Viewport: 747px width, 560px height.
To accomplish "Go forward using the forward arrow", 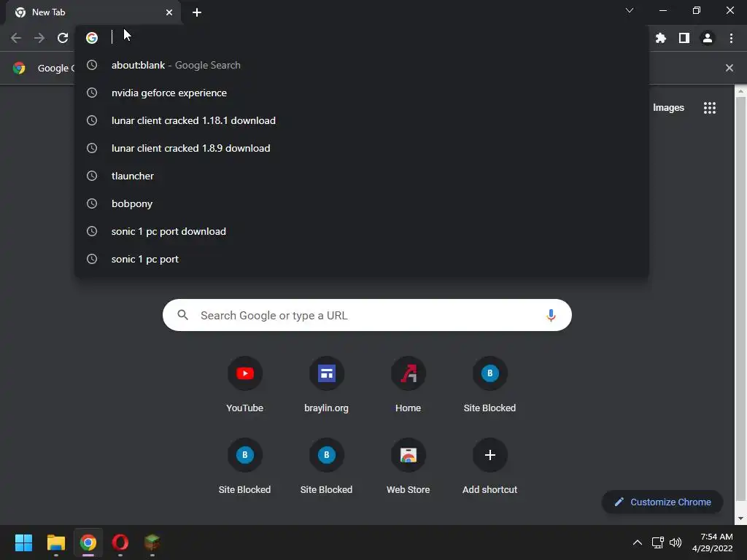I will [39, 38].
